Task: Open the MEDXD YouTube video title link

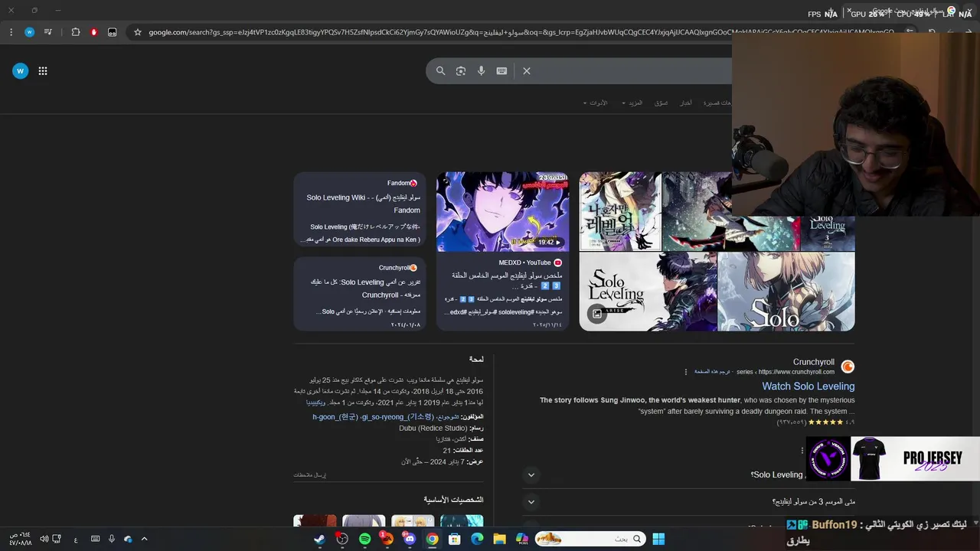Action: click(506, 280)
